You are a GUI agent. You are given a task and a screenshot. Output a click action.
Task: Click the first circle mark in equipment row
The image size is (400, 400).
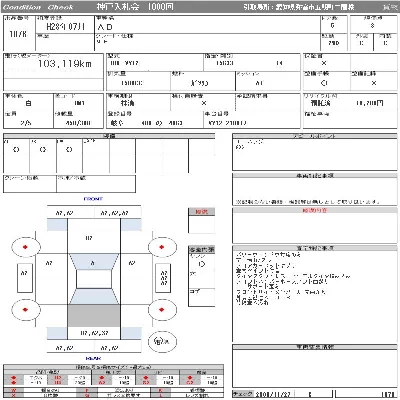coord(16,150)
